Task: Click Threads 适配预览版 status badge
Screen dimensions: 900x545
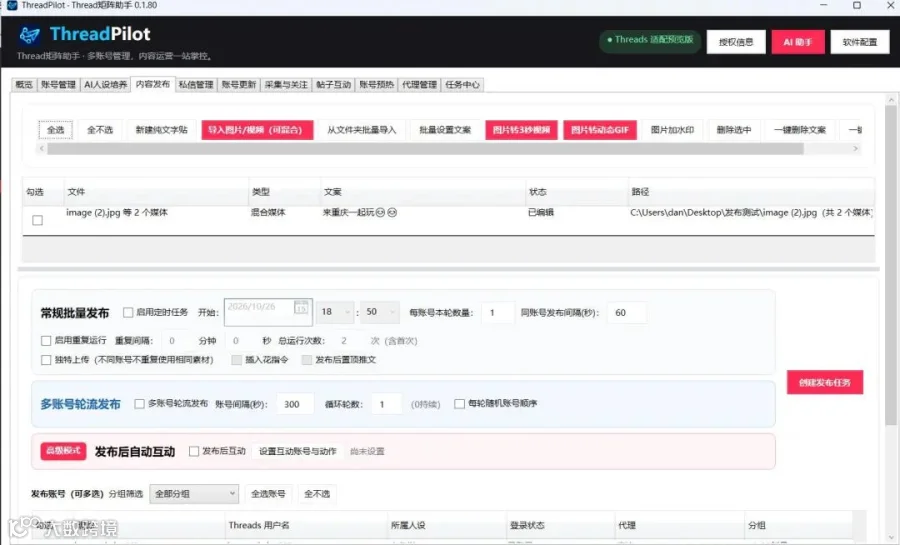Action: coord(650,40)
